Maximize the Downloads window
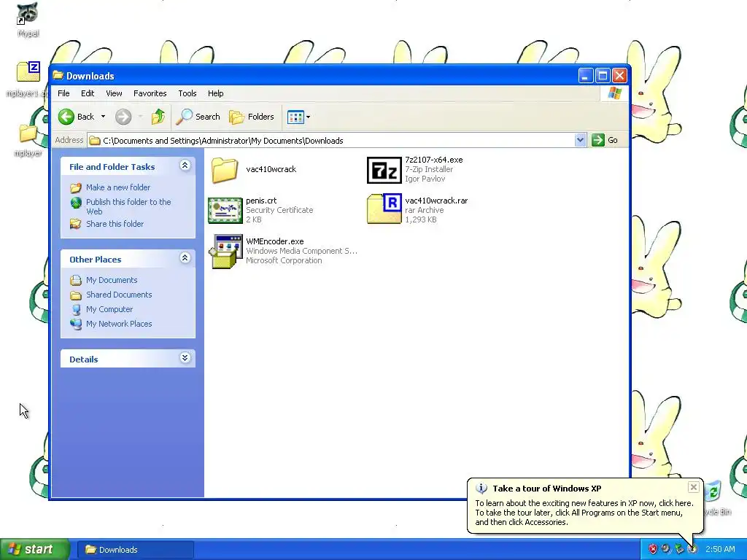The width and height of the screenshot is (747, 560). point(603,75)
